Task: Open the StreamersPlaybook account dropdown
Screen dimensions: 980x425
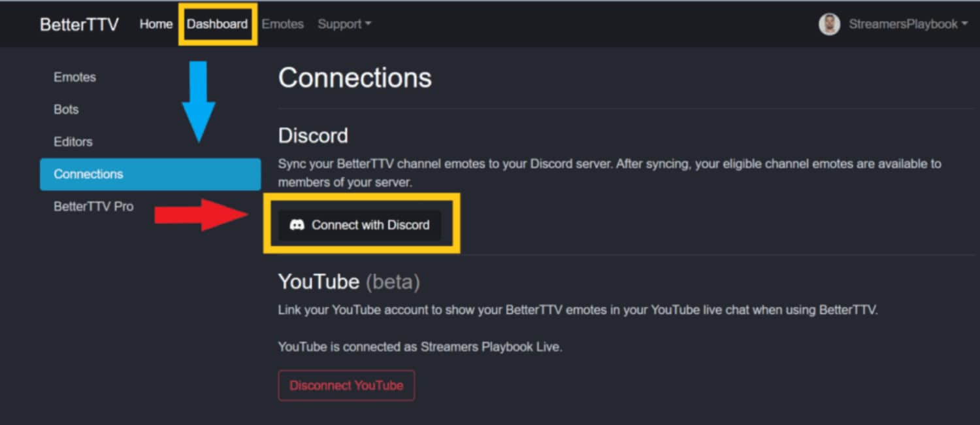Action: pyautogui.click(x=907, y=24)
